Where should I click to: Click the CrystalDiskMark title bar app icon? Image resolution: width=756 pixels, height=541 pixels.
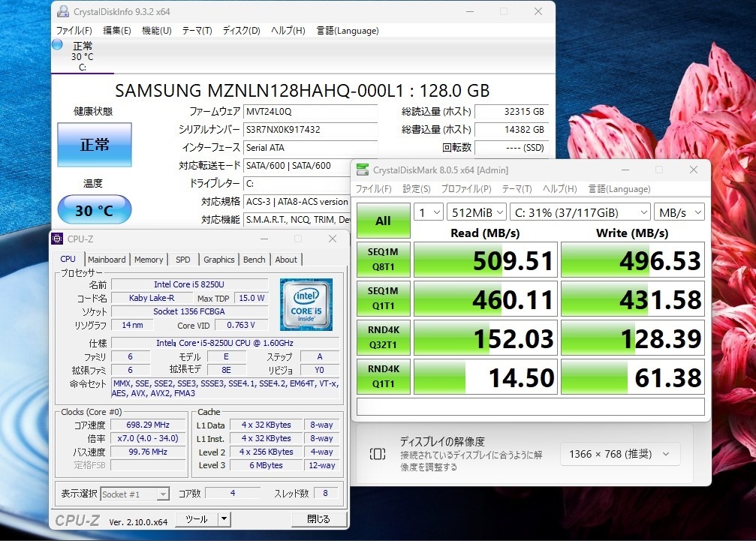coord(362,170)
